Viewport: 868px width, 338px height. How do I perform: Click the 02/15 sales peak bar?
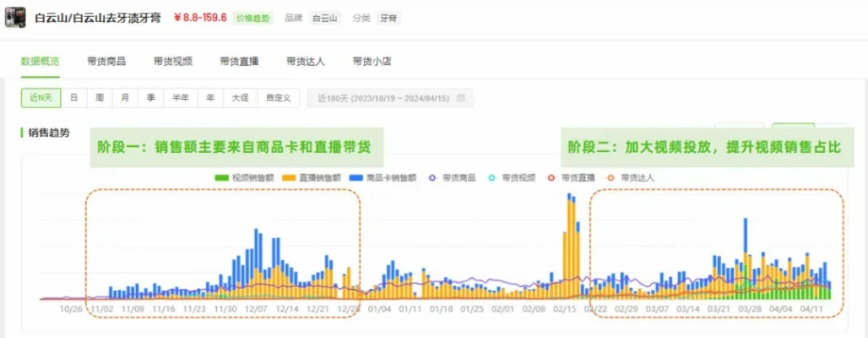[x=569, y=247]
